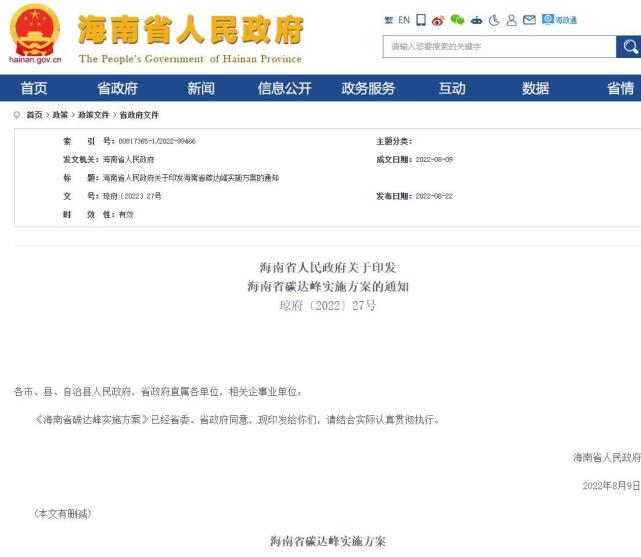Image resolution: width=641 pixels, height=557 pixels.
Task: Go to the 首页 navigation tab
Action: [x=34, y=88]
